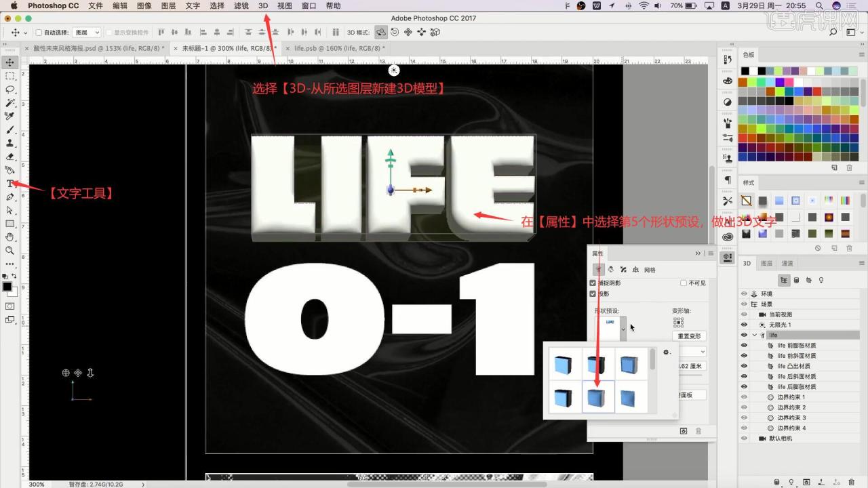Toggle the 自动选择 checkbox
868x488 pixels.
tap(39, 32)
